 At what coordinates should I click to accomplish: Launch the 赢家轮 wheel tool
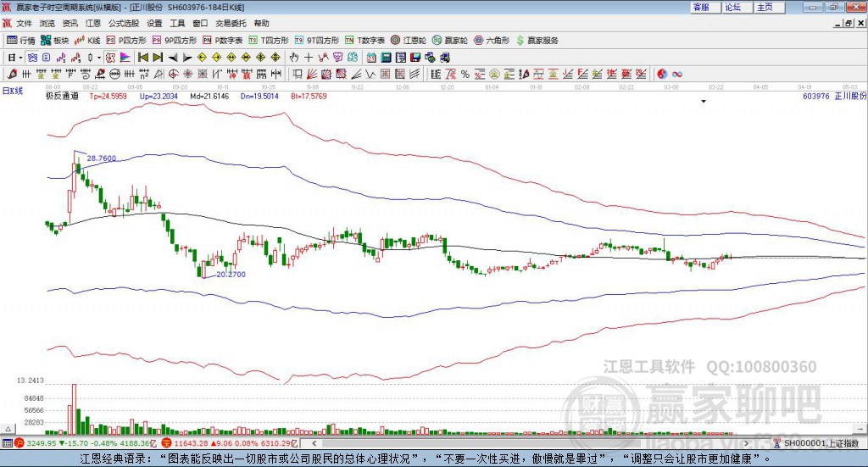click(x=449, y=41)
